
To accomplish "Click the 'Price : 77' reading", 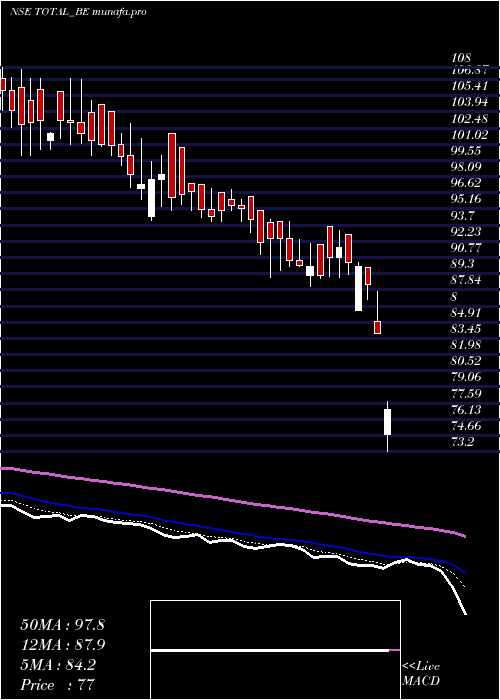I will coord(58,685).
